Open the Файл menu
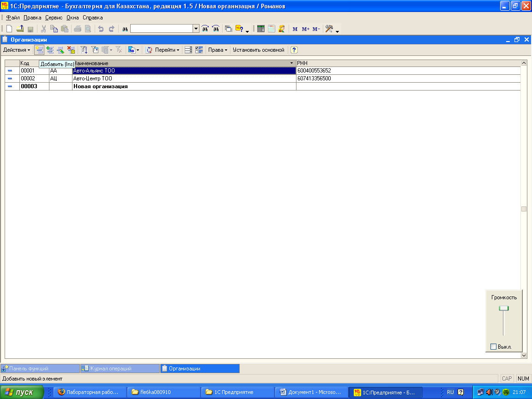532x399 pixels. [13, 18]
